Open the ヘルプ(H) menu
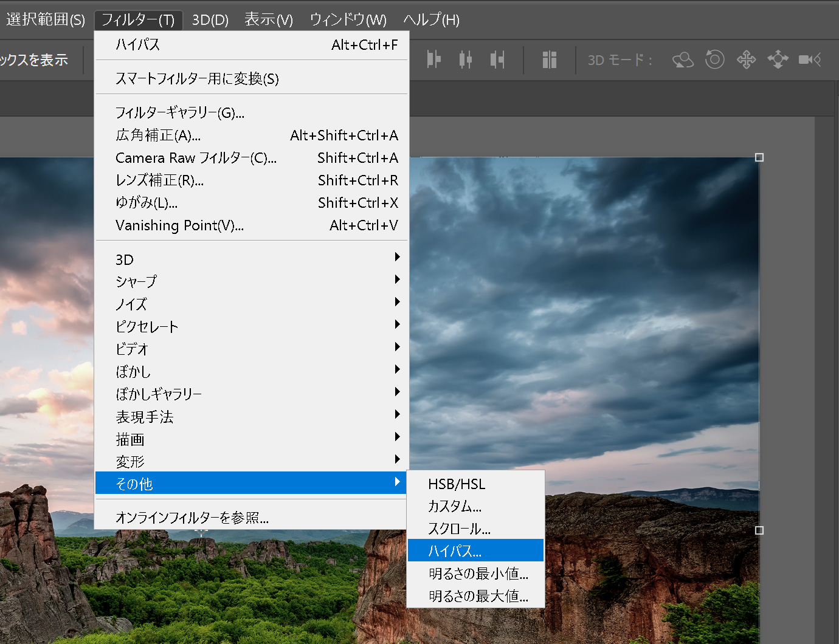The width and height of the screenshot is (839, 644). [431, 20]
